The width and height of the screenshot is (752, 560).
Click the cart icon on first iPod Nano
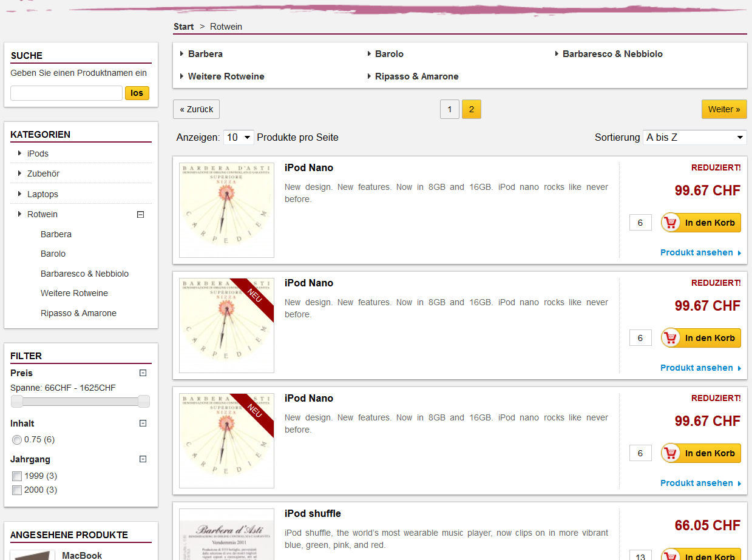coord(671,223)
